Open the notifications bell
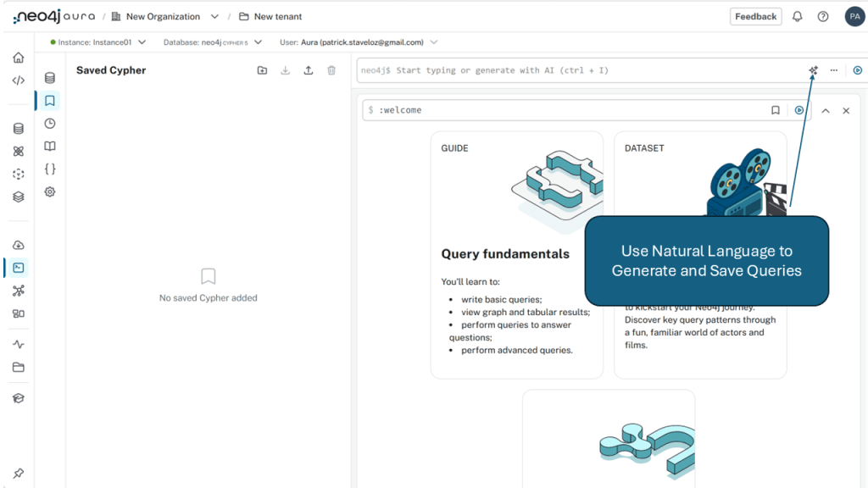 [797, 16]
